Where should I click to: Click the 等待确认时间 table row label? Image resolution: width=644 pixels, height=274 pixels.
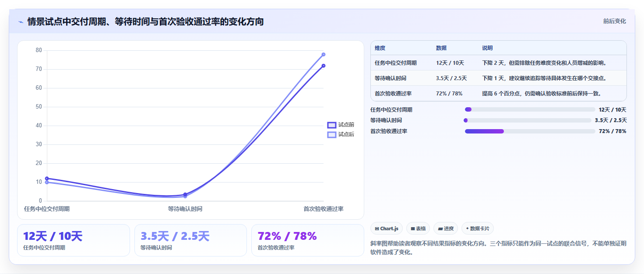click(391, 78)
